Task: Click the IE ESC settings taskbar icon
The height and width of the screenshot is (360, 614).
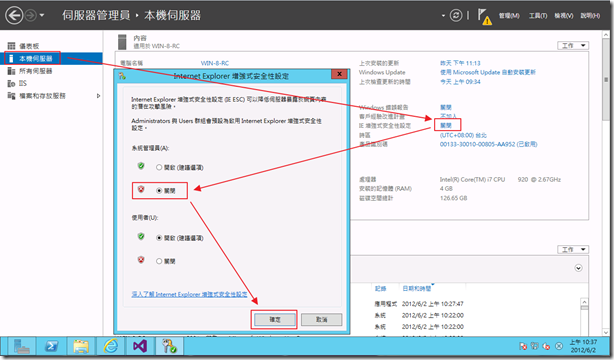Action: coord(170,347)
